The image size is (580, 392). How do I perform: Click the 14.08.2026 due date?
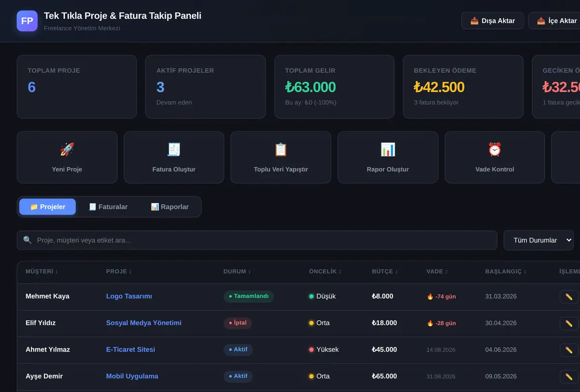(x=441, y=349)
